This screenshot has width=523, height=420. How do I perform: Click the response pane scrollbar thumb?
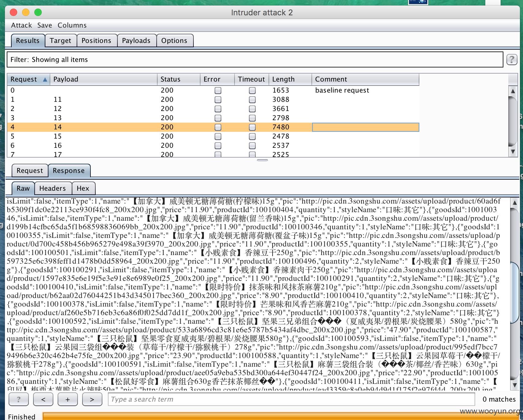tap(515, 293)
